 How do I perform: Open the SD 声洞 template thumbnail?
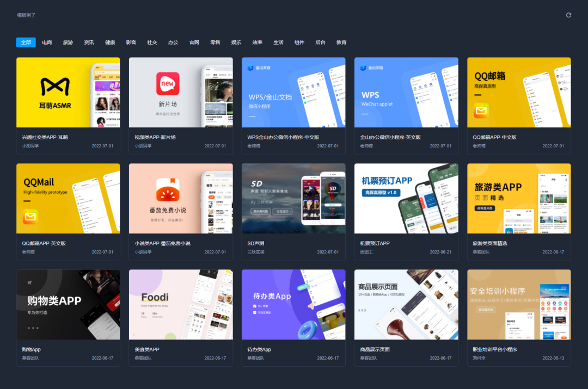click(x=293, y=198)
